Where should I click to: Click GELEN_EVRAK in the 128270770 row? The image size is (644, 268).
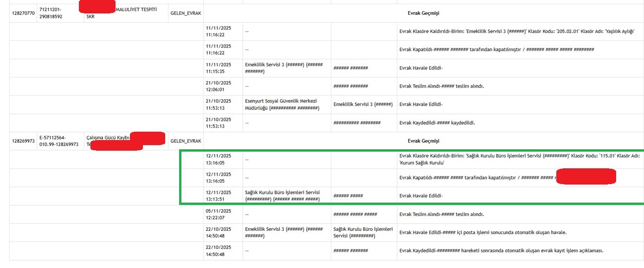[x=186, y=13]
